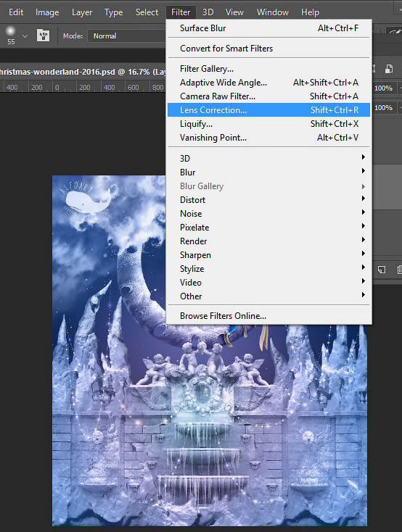Expand the Stylize submenu

point(268,269)
